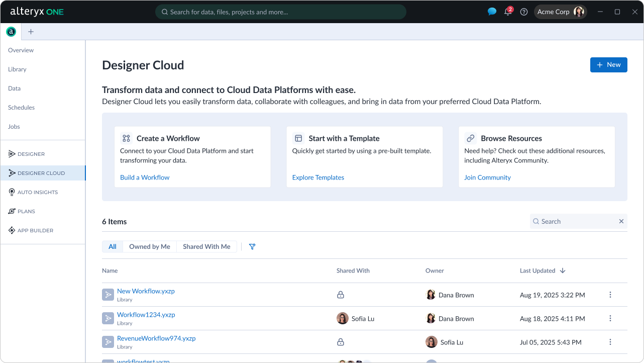Clear the items search field
644x363 pixels.
pos(621,221)
